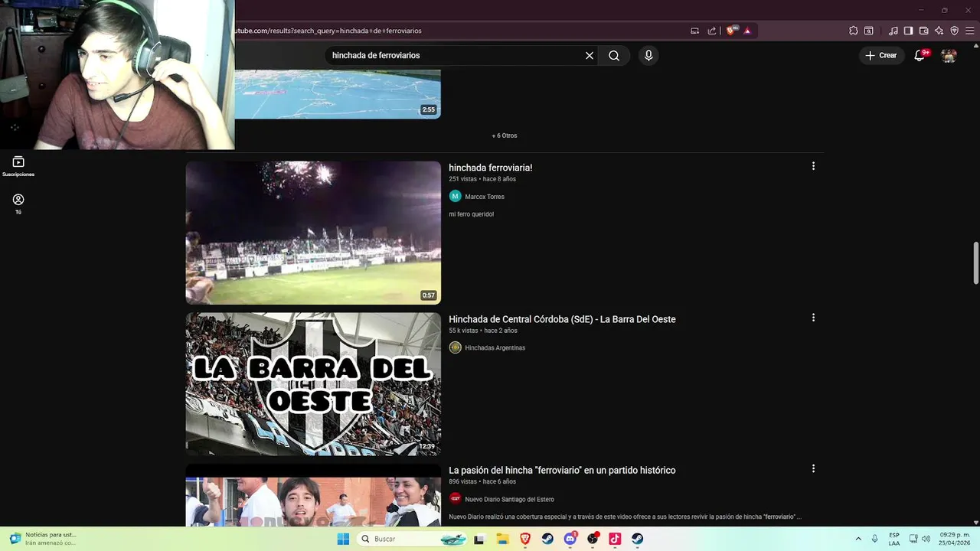Click '251 vistas • hace 8 años' text
Screen dimensions: 980x551
[482, 179]
